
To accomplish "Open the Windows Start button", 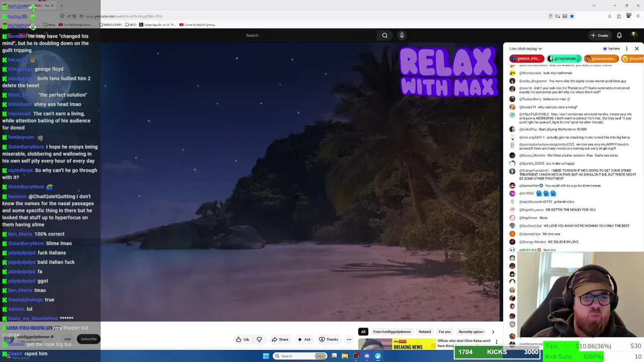I will click(x=266, y=356).
